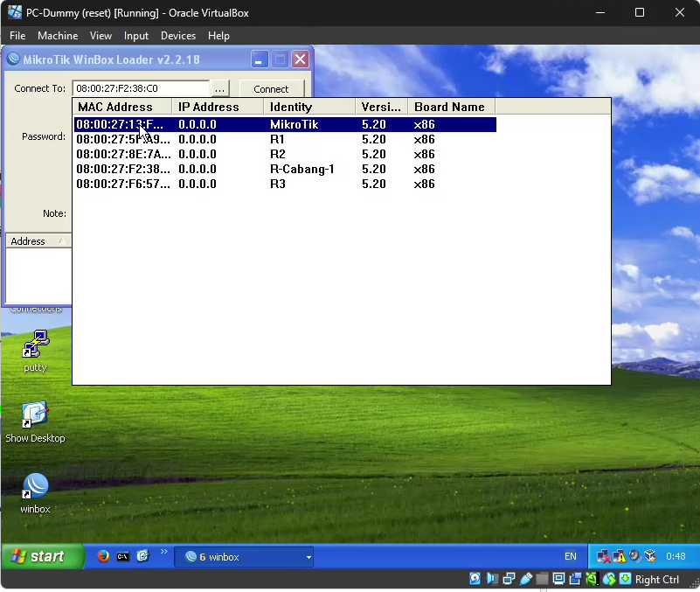Screen dimensions: 700x592
Task: Click the volume speaker tray icon
Action: [634, 556]
